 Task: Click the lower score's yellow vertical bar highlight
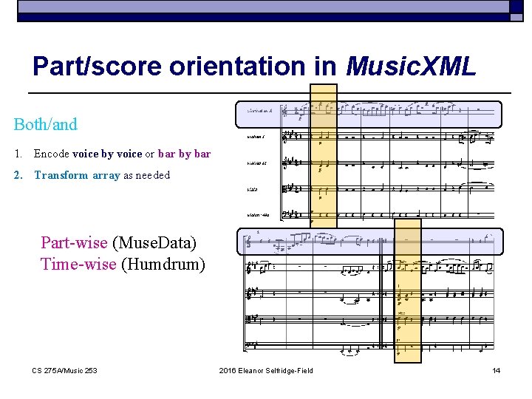coord(408,291)
